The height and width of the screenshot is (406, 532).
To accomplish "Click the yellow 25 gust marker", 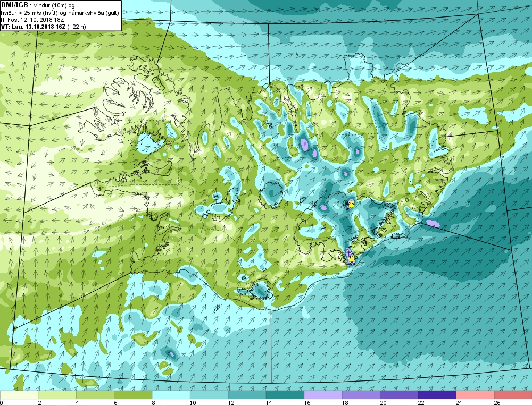I will coord(351,204).
